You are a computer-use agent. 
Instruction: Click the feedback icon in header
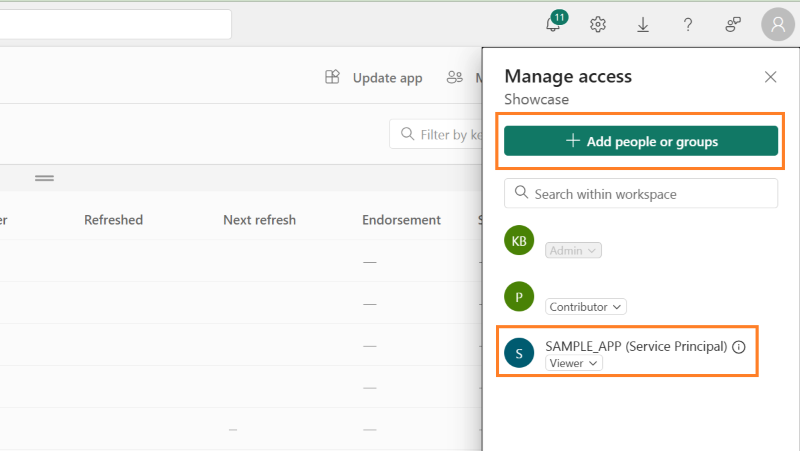tap(733, 25)
